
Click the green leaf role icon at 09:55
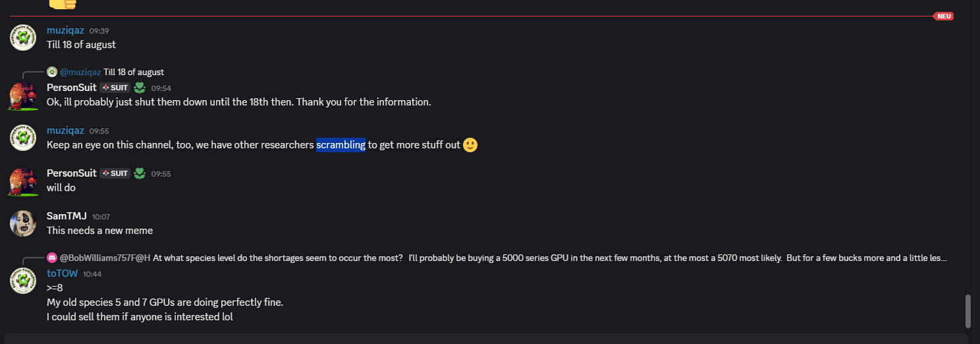pos(140,173)
